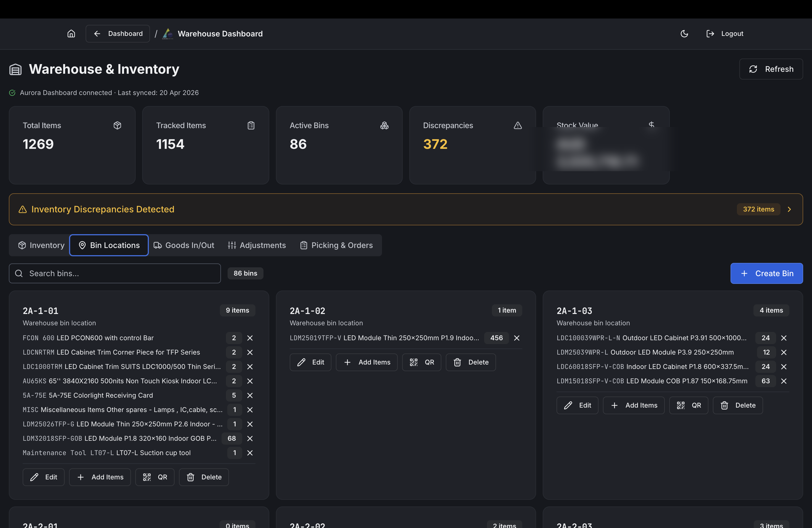Click the box icon on Total Items card
The image size is (812, 528).
point(117,126)
